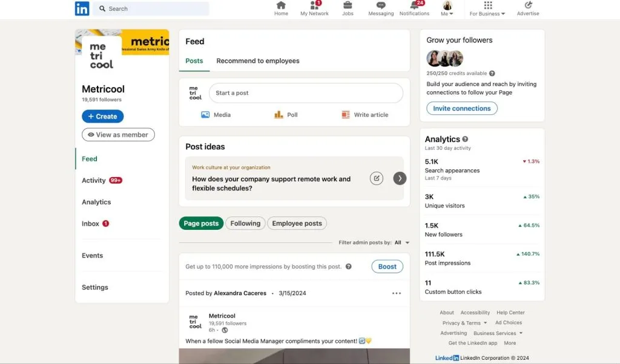Edit the post idea pencil icon
The height and width of the screenshot is (364, 620).
[x=377, y=178]
